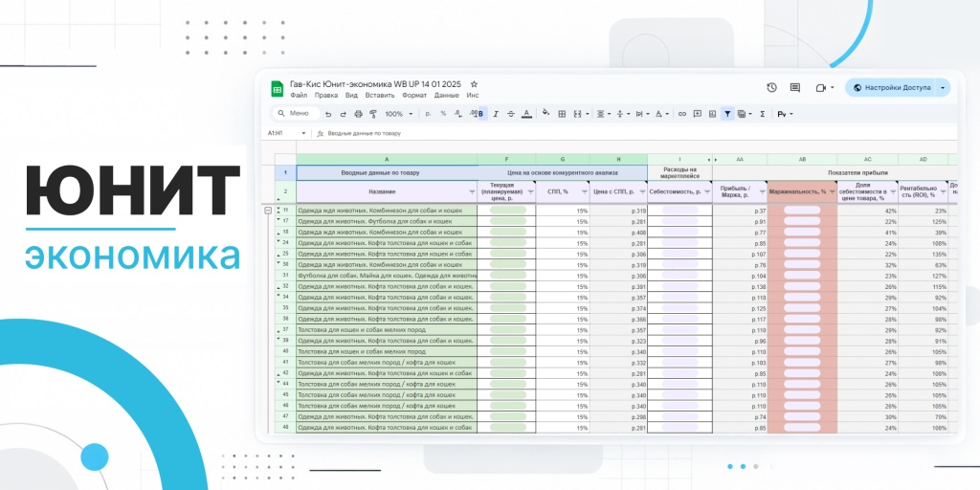Toggle bold formatting
Screen dimensions: 980x490
coord(480,114)
